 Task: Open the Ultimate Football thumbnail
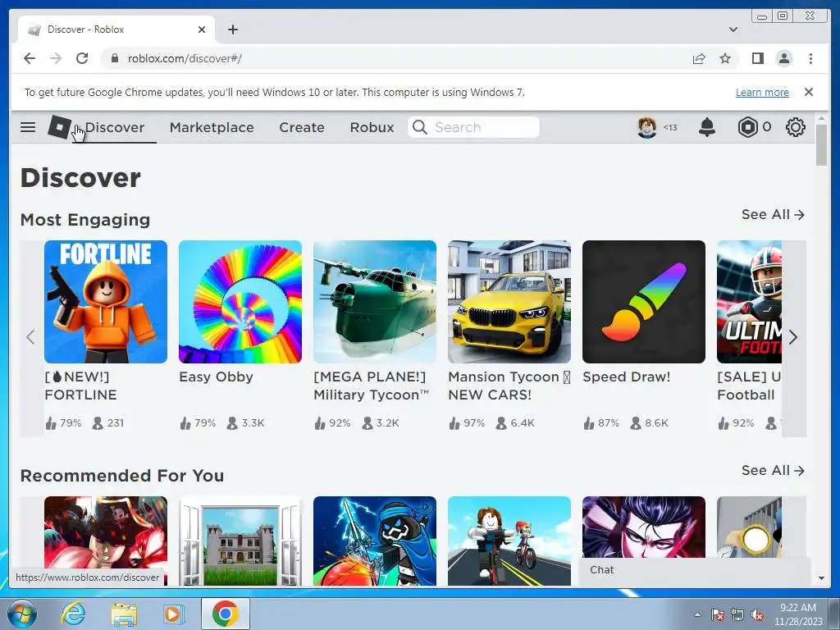pyautogui.click(x=749, y=302)
